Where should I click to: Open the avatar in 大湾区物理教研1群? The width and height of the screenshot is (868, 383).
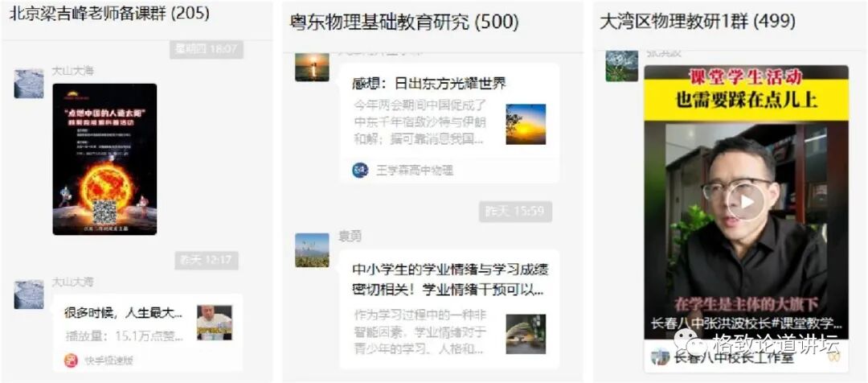621,66
